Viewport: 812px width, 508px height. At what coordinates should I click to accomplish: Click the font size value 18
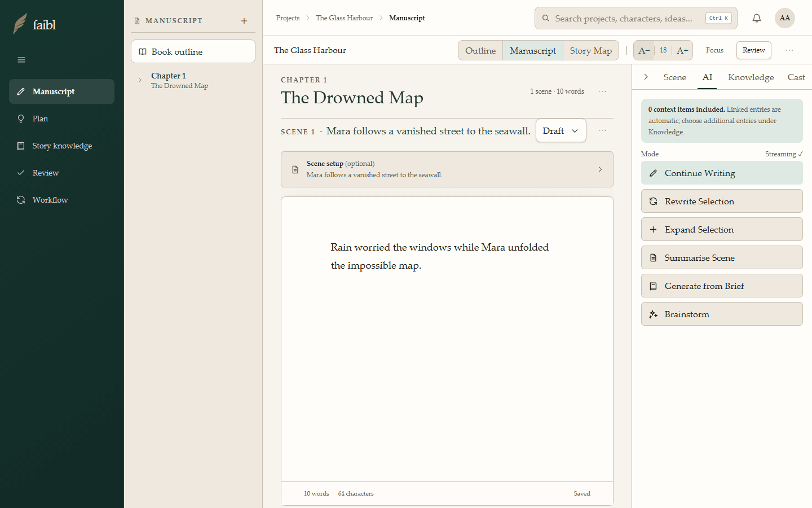point(663,50)
